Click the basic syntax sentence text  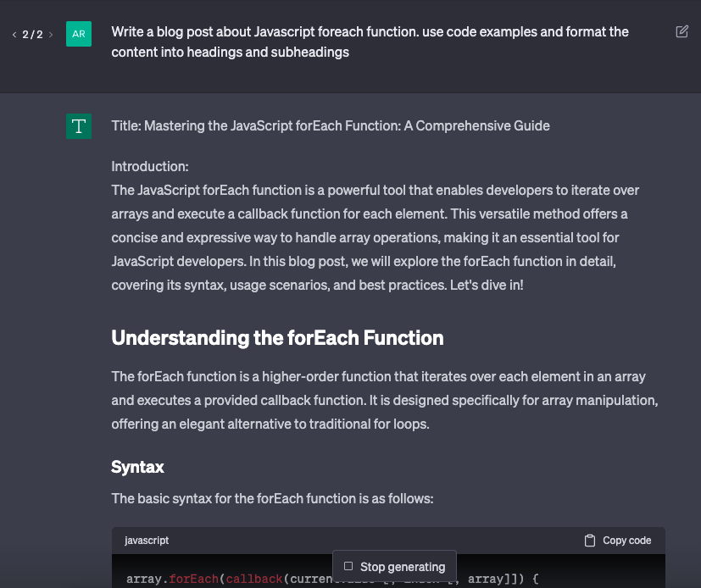[x=272, y=499]
